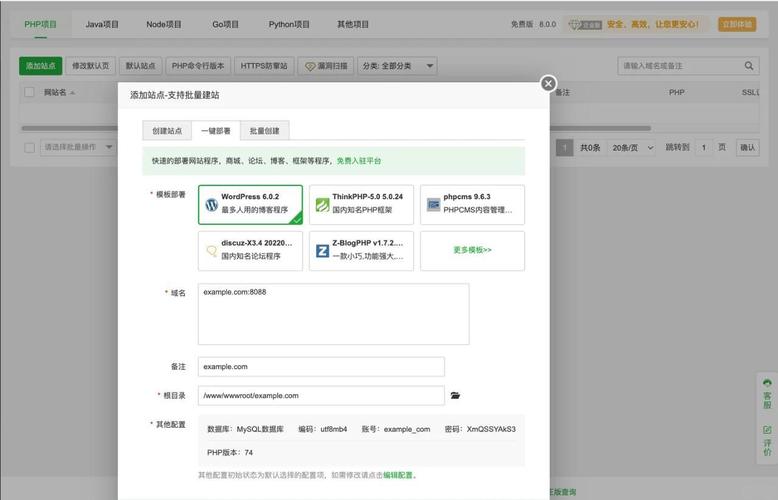This screenshot has height=500, width=778.
Task: Open the 其他项目 tab
Action: (353, 24)
